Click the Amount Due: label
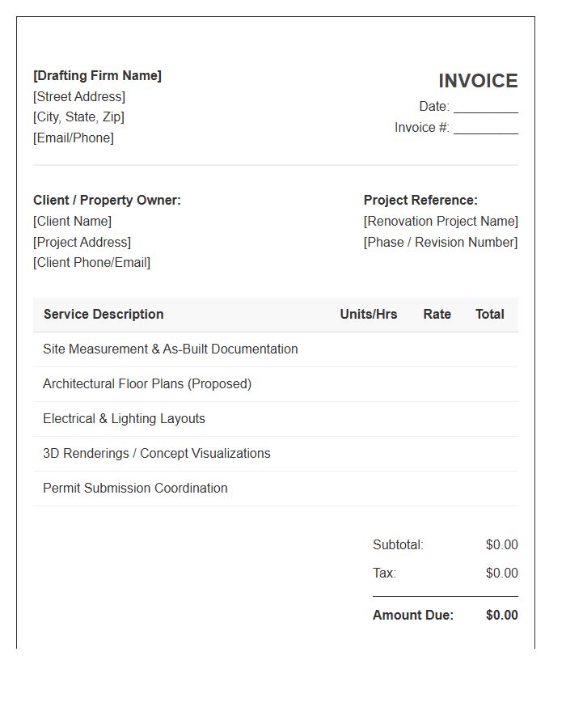Screen dimensions: 566x728 tap(413, 616)
